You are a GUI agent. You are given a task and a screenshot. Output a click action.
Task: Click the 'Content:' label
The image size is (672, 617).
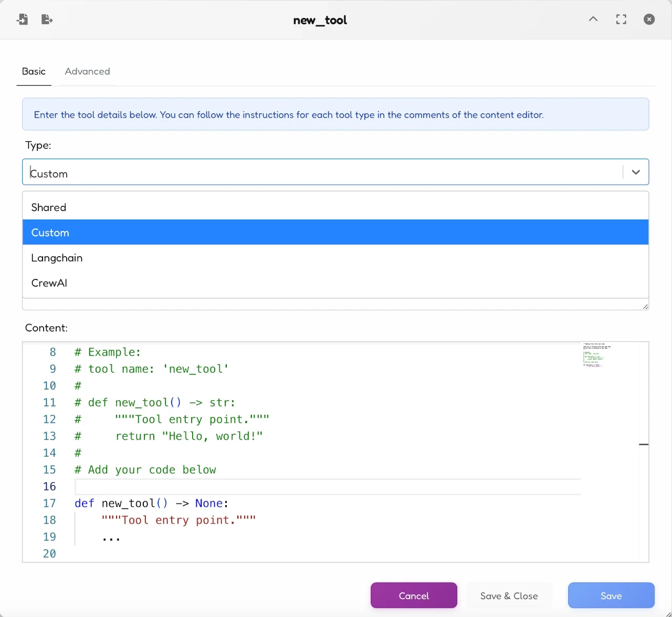point(46,328)
